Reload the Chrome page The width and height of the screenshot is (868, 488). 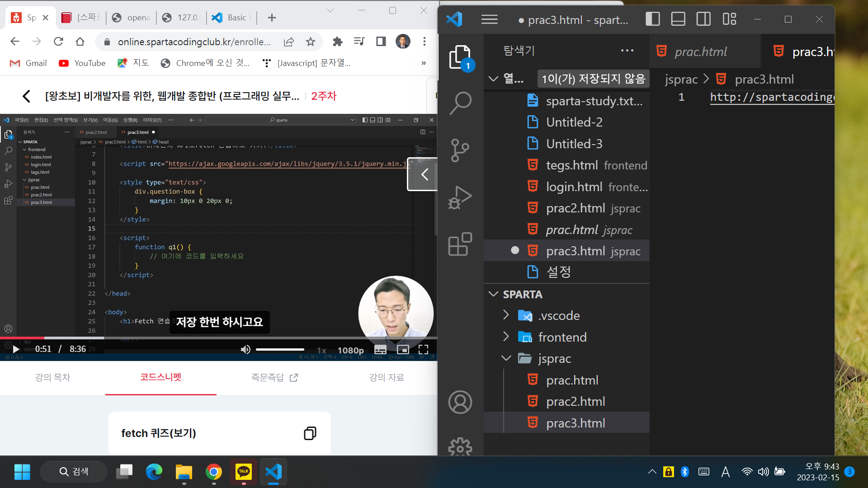[58, 42]
